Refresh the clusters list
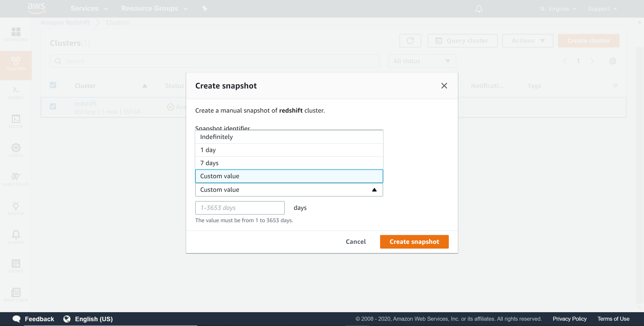Image resolution: width=644 pixels, height=326 pixels. (410, 41)
